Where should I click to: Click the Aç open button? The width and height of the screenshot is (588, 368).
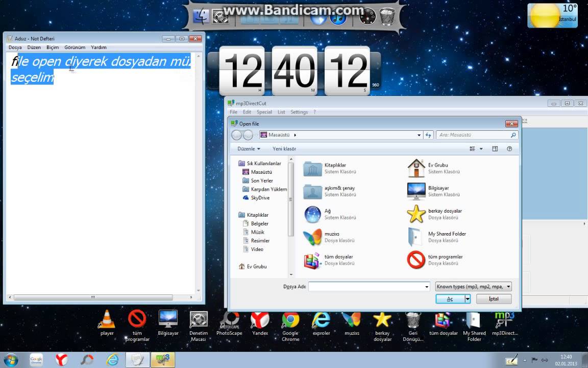coord(450,299)
